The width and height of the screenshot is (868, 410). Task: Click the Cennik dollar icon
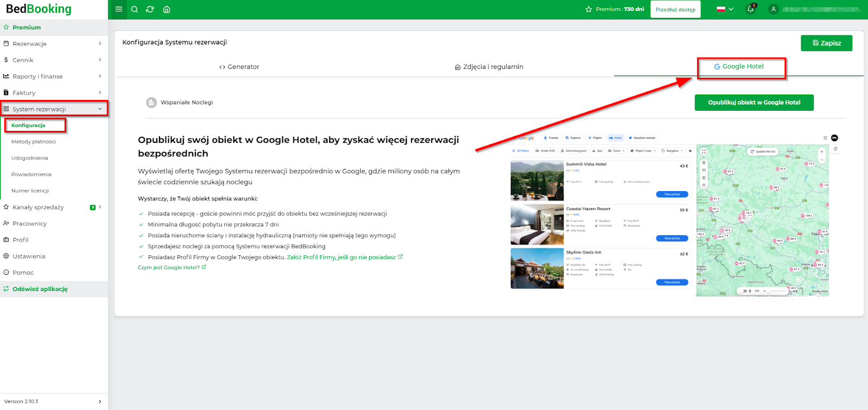click(6, 60)
